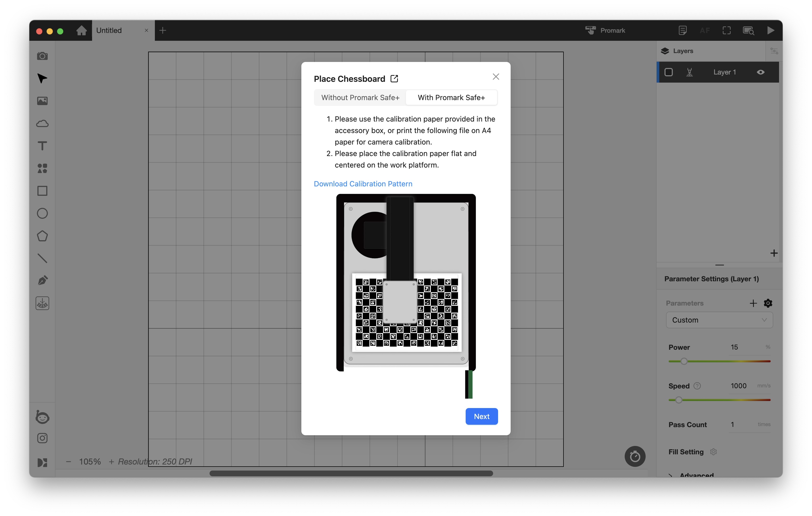Adjust the Power slider handle
Screen dimensions: 812x516
pos(684,361)
